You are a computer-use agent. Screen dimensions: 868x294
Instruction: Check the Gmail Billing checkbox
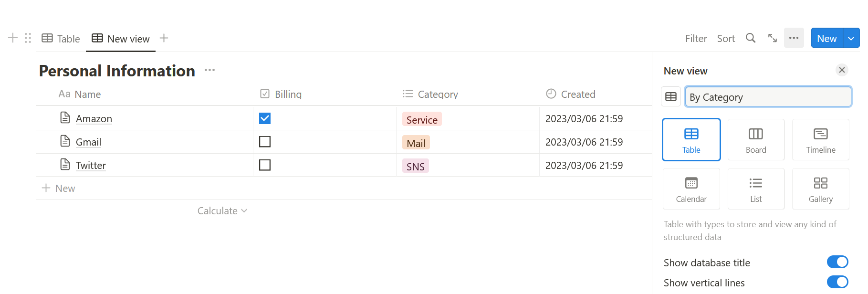(265, 142)
